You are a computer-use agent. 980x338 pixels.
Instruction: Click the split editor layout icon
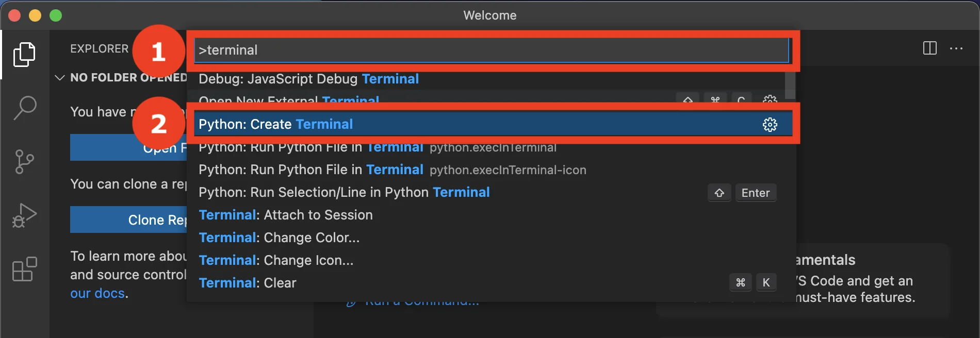point(929,48)
